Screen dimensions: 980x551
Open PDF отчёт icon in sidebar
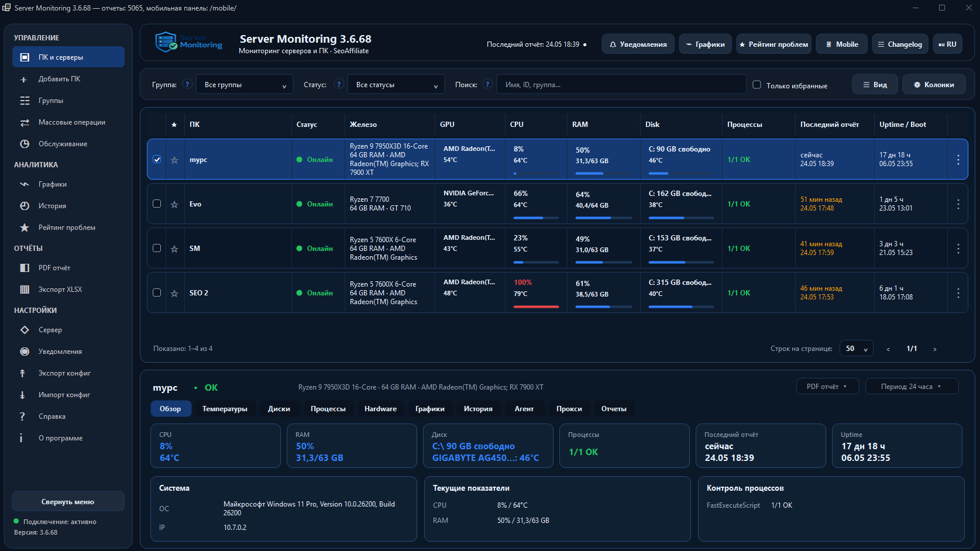[x=25, y=268]
